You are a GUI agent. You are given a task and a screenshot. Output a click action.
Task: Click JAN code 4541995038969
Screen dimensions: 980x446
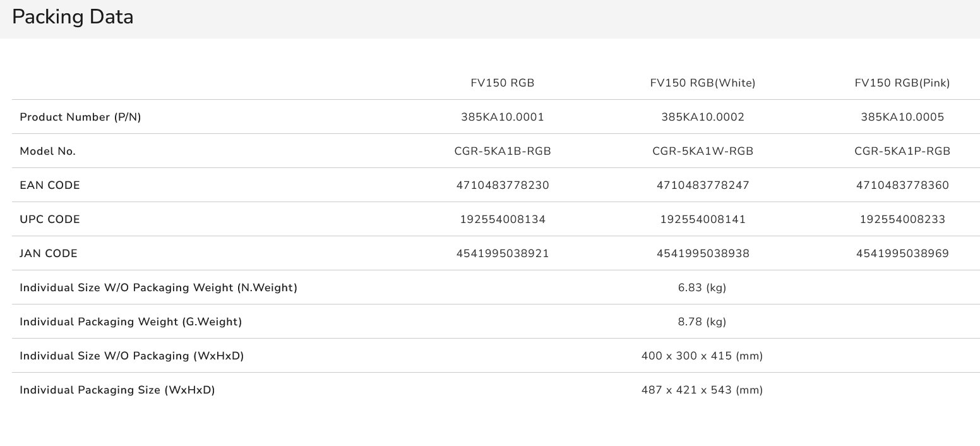click(x=902, y=253)
